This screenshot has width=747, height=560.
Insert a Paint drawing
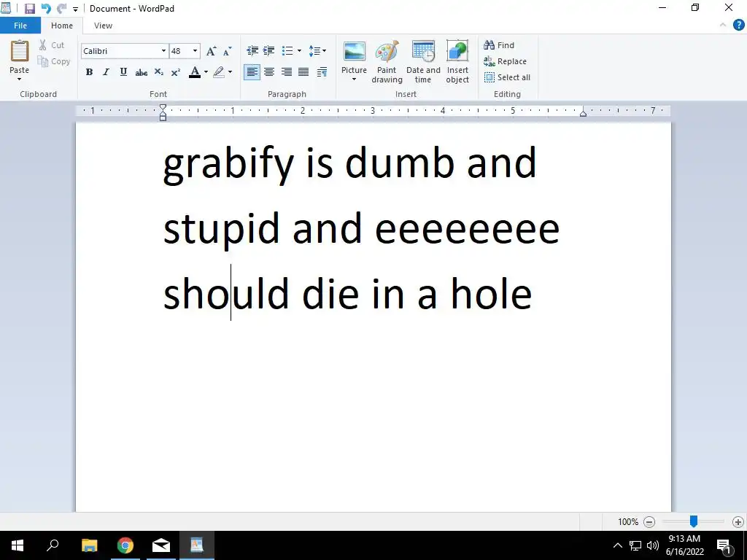point(387,62)
